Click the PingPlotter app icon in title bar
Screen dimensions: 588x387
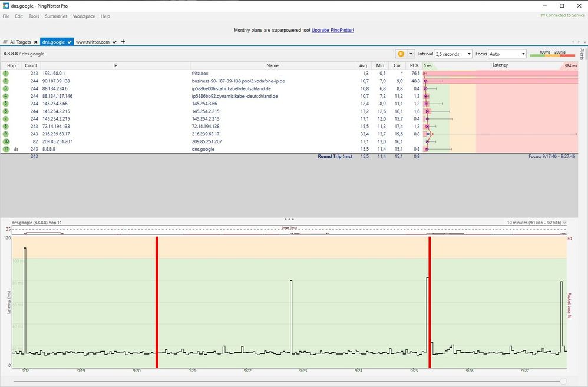point(5,5)
